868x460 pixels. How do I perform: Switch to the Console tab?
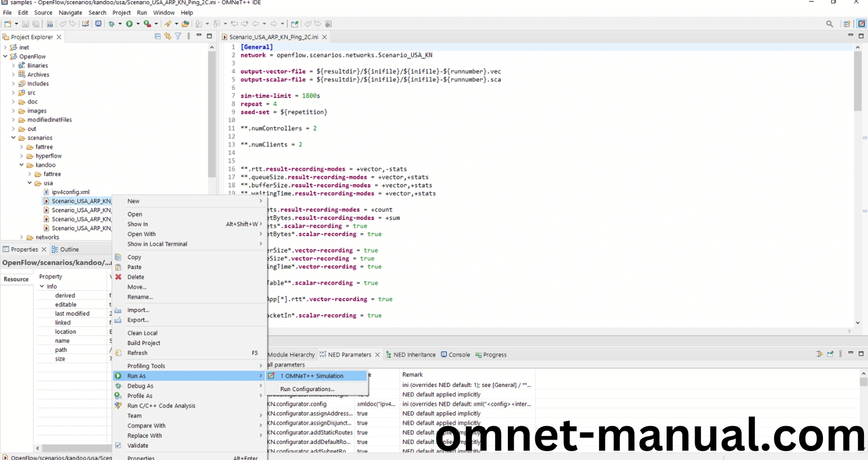point(455,354)
